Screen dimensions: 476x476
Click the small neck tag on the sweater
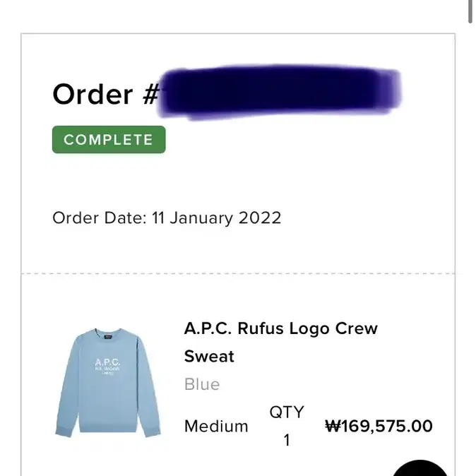click(x=108, y=338)
